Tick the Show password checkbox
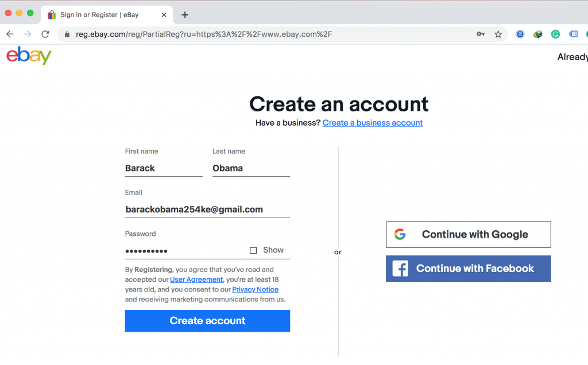 tap(253, 250)
